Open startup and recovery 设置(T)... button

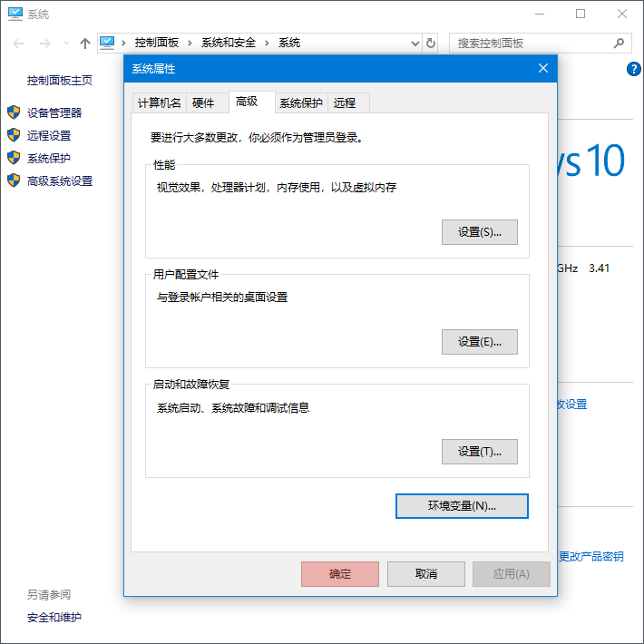click(479, 452)
